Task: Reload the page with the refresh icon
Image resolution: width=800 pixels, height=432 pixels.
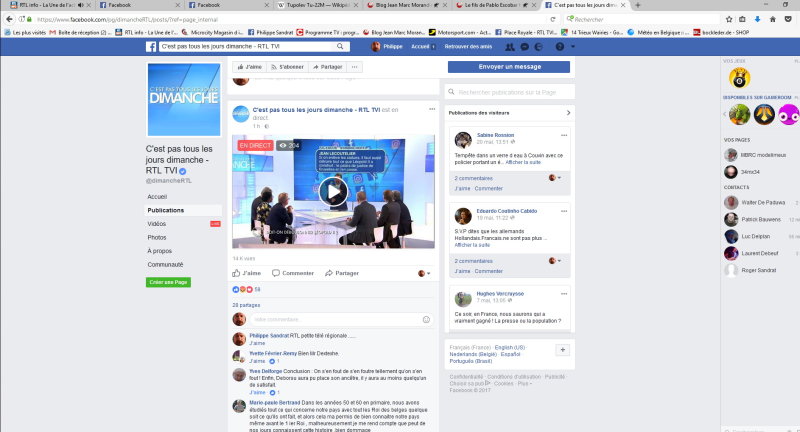Action: tap(553, 19)
